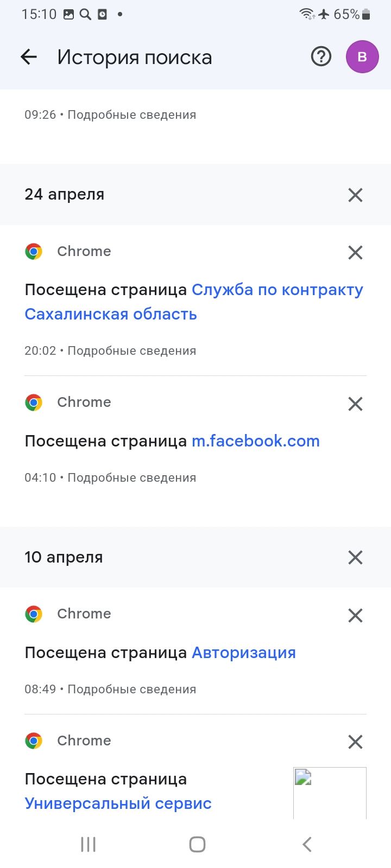
Task: Remove the Универсальный сервис entry
Action: 355,742
